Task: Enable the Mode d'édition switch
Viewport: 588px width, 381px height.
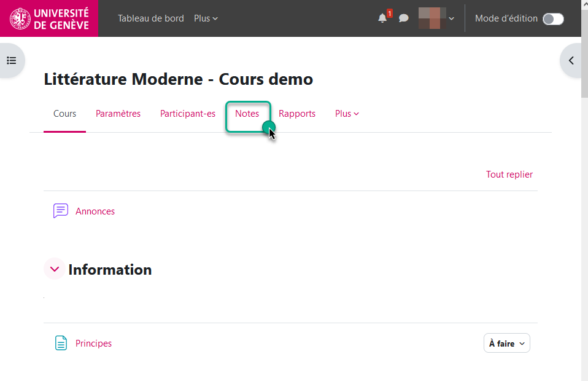Action: point(552,18)
